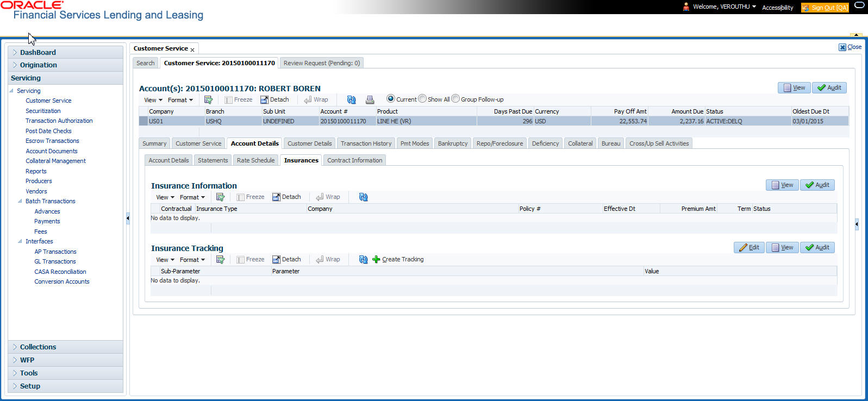Image resolution: width=868 pixels, height=401 pixels.
Task: Click the account-level Audit button
Action: coord(829,87)
